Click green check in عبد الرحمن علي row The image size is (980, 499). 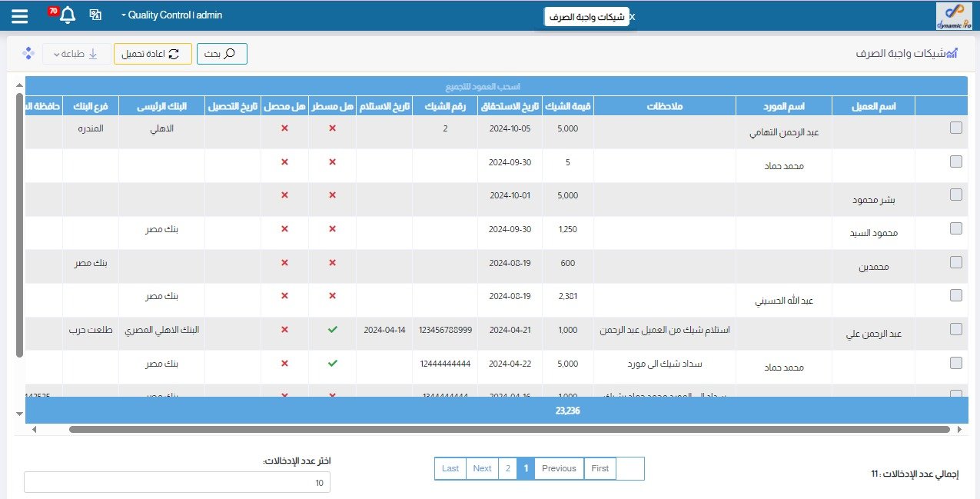pos(332,330)
